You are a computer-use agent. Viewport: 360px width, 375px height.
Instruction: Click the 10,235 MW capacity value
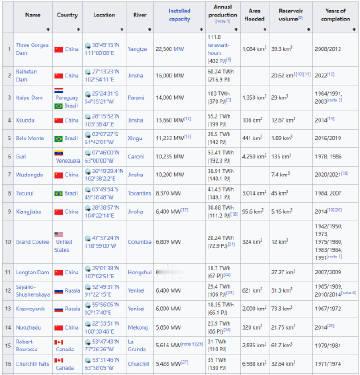[x=170, y=156]
